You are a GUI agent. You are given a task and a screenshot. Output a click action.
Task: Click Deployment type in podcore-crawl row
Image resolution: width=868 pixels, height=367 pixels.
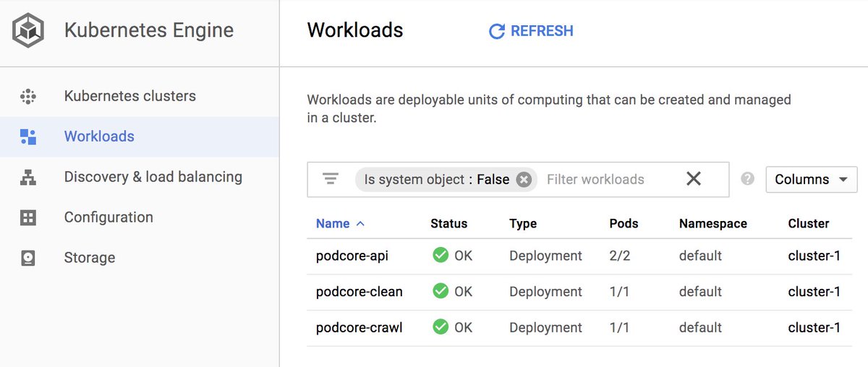545,328
